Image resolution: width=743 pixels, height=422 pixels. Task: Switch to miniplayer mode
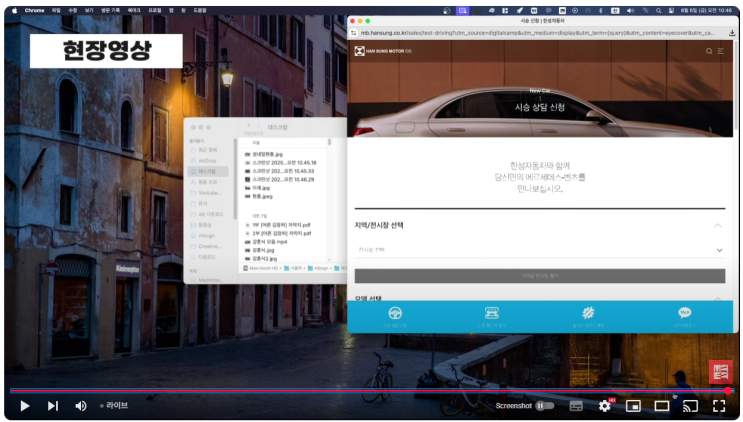tap(633, 406)
